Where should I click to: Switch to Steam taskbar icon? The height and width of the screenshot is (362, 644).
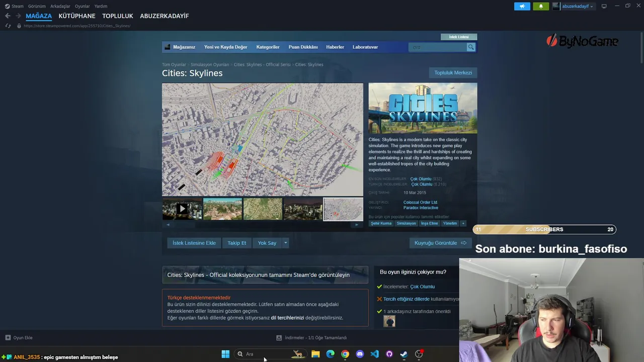(x=404, y=354)
